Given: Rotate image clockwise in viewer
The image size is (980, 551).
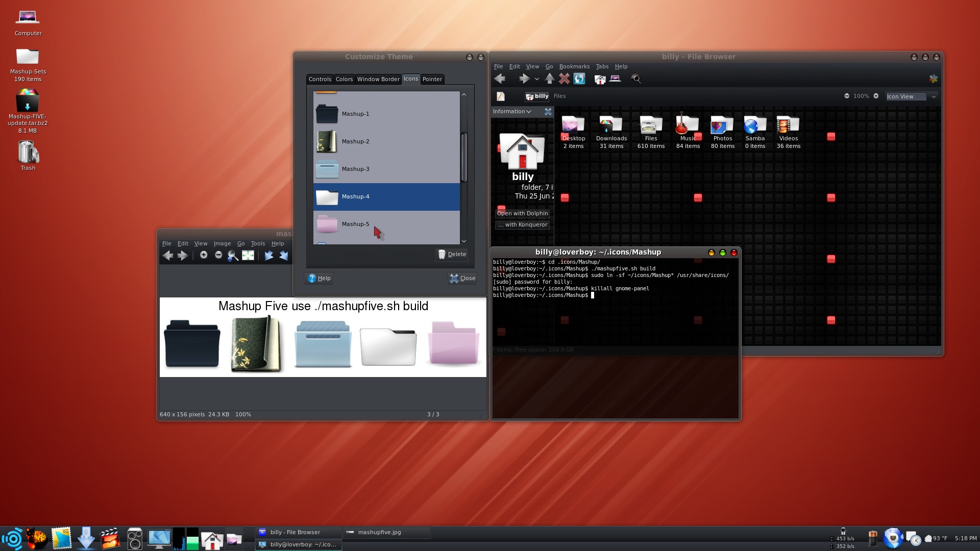Looking at the screenshot, I should pyautogui.click(x=284, y=256).
